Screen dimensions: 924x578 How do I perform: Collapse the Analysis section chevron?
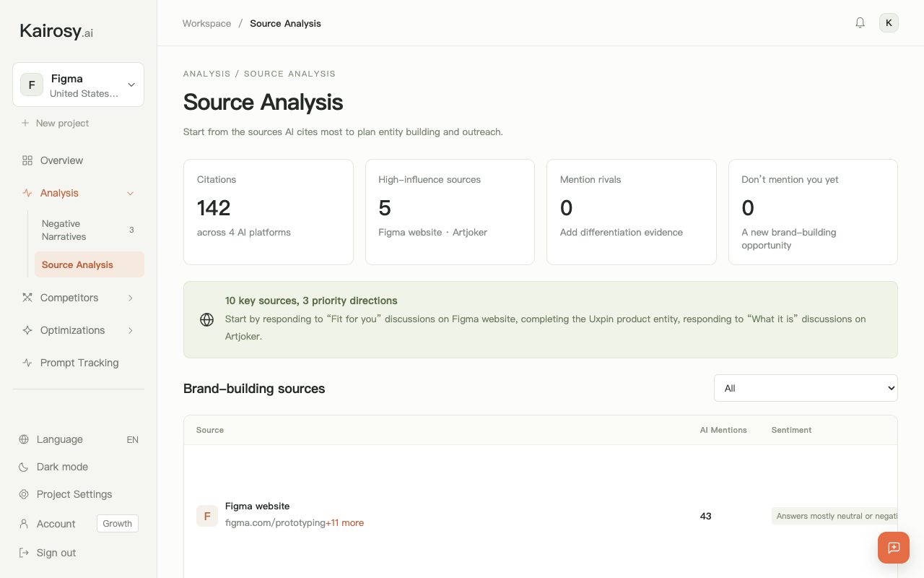click(x=131, y=193)
